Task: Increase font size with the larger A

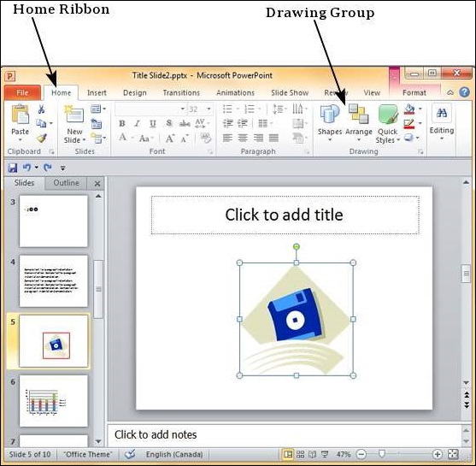Action: (170, 139)
